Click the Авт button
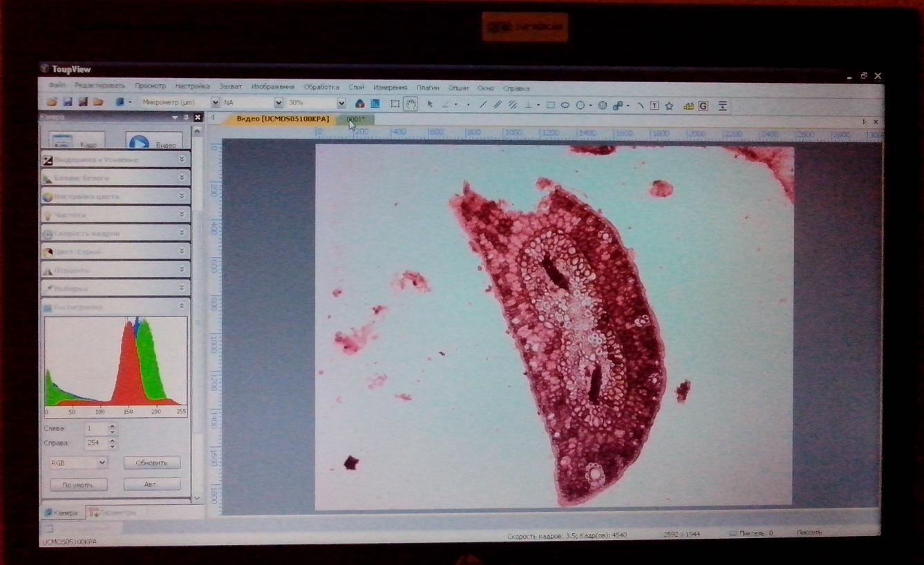This screenshot has width=924, height=565. click(x=152, y=484)
